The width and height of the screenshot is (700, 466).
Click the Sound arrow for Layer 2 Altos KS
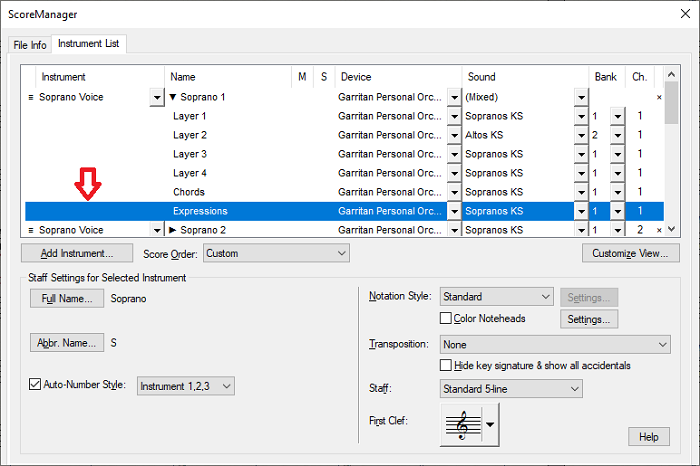[x=581, y=135]
